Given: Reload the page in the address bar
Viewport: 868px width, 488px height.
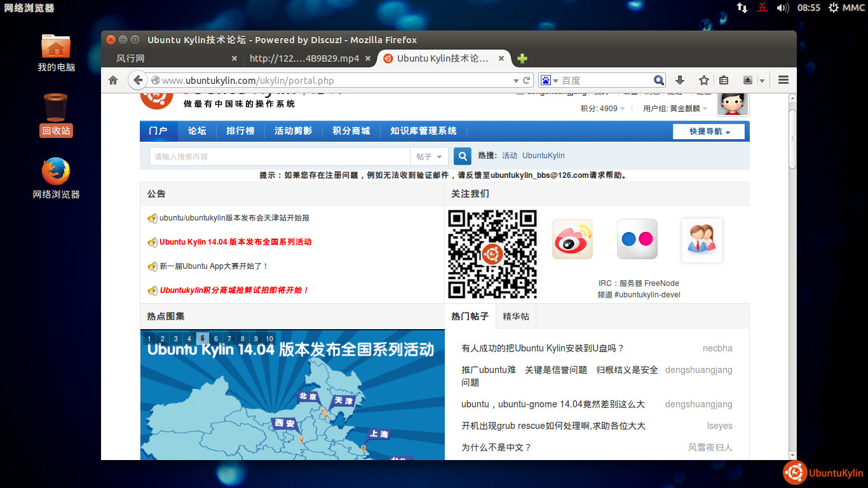Looking at the screenshot, I should click(527, 81).
